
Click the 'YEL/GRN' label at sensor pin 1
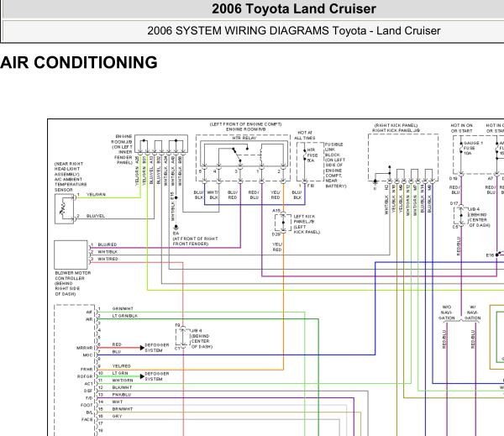(x=96, y=195)
